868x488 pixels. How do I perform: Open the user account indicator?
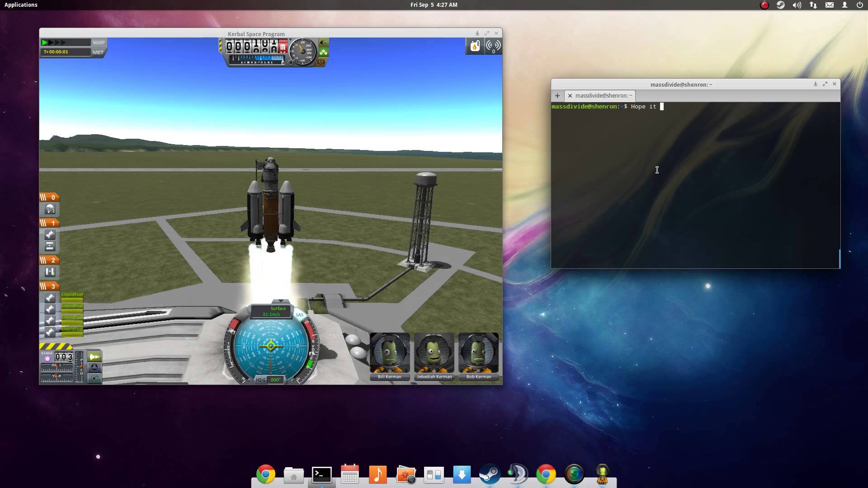pos(844,5)
